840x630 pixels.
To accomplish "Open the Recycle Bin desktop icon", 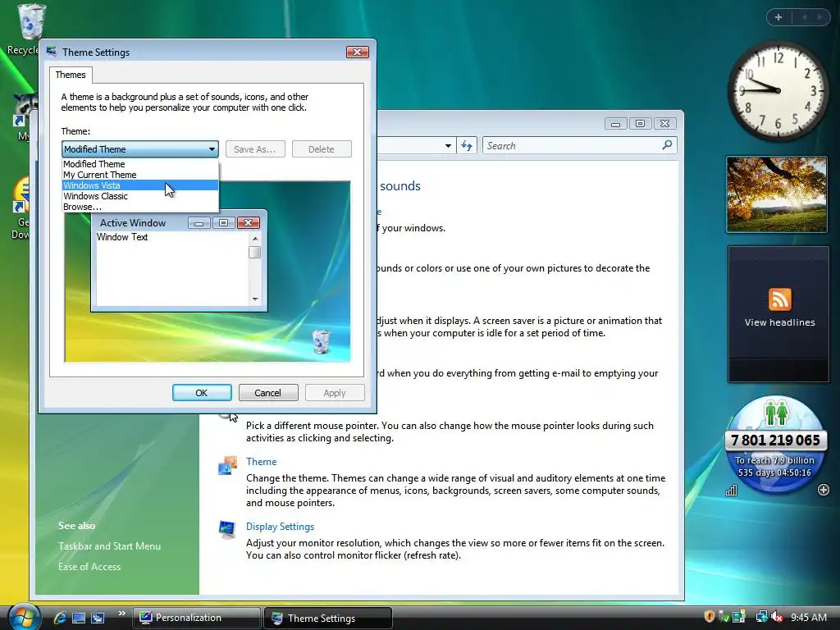I will 30,21.
